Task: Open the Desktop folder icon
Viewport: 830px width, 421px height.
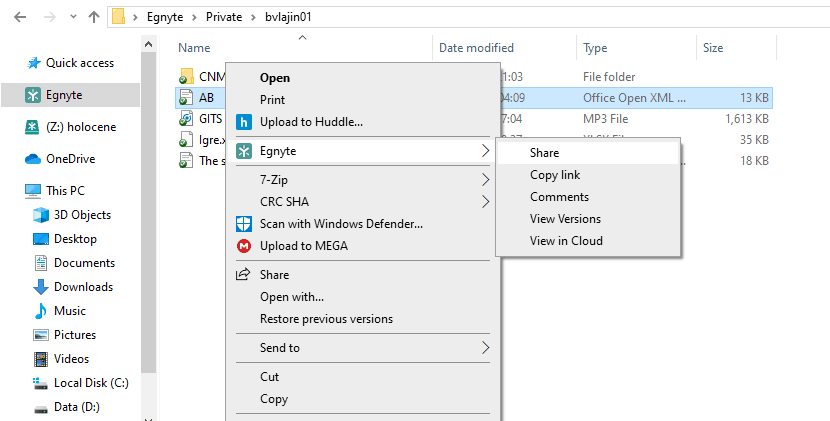Action: [x=41, y=239]
